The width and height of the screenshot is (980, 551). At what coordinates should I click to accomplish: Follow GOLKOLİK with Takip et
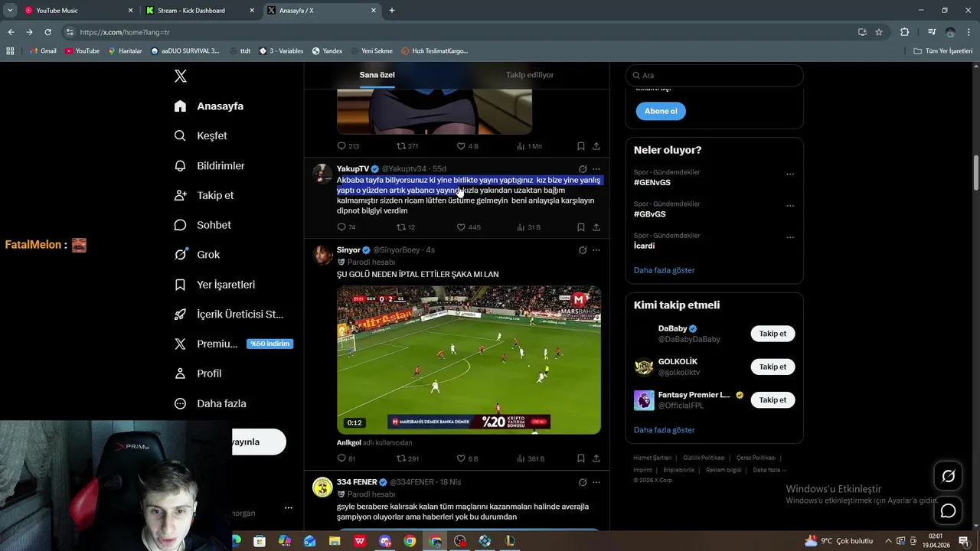pyautogui.click(x=773, y=367)
